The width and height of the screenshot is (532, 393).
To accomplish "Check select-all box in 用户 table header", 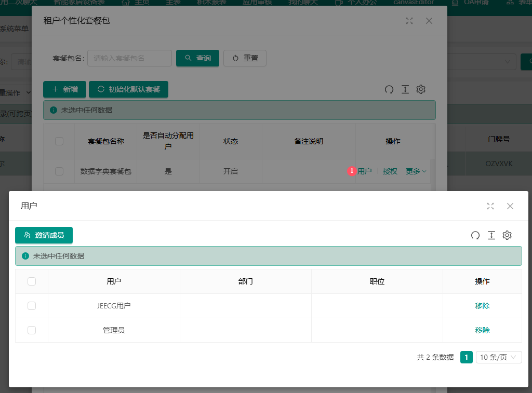I will 32,281.
